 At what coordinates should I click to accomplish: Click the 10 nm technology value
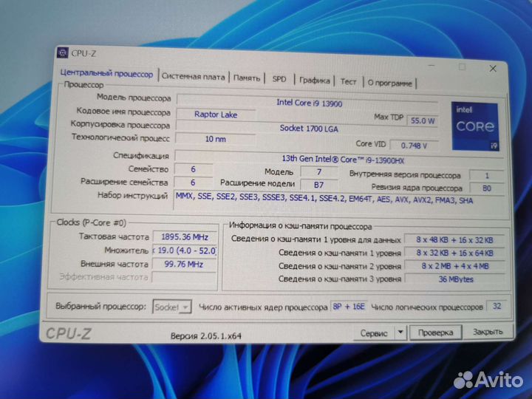point(215,139)
